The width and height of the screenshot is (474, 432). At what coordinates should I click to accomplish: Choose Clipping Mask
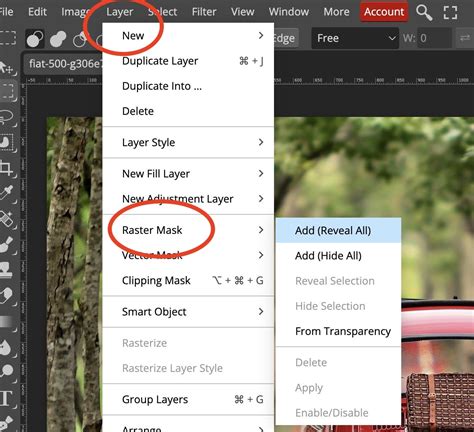point(188,280)
